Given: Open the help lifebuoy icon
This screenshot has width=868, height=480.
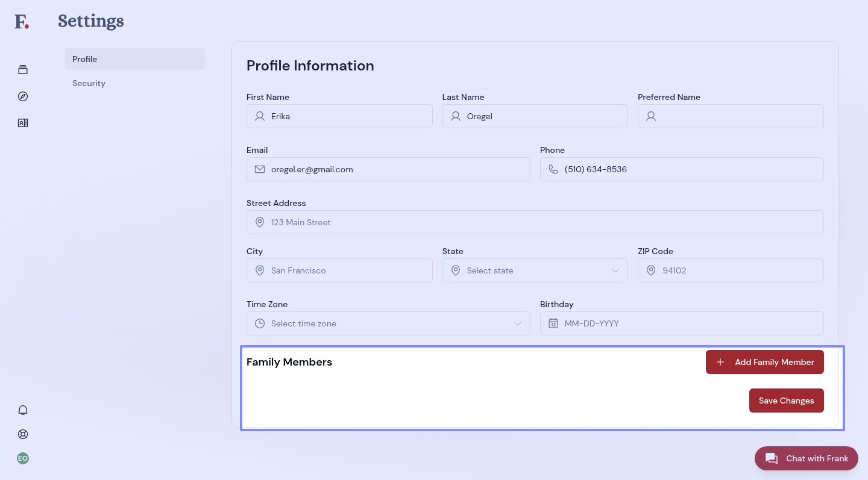Looking at the screenshot, I should point(23,434).
